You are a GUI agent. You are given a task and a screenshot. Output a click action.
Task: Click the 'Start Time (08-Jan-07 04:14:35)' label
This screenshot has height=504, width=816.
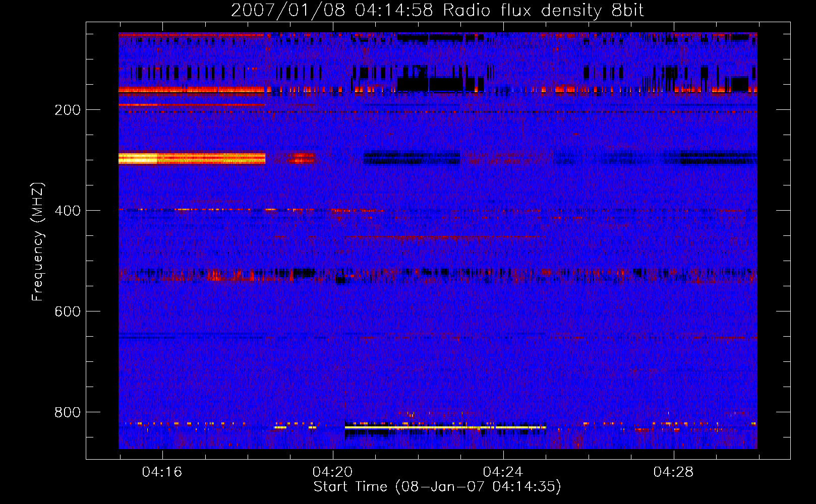(x=437, y=487)
